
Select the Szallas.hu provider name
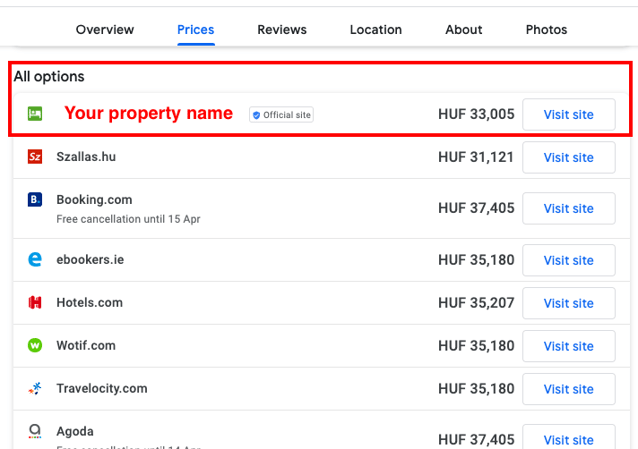(86, 157)
